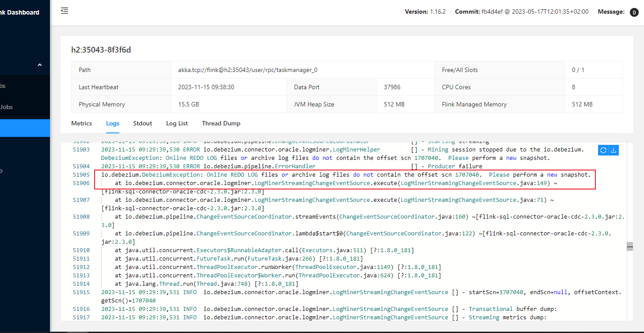Click the Free/All Slots label cell
The image size is (644, 333).
500,70
